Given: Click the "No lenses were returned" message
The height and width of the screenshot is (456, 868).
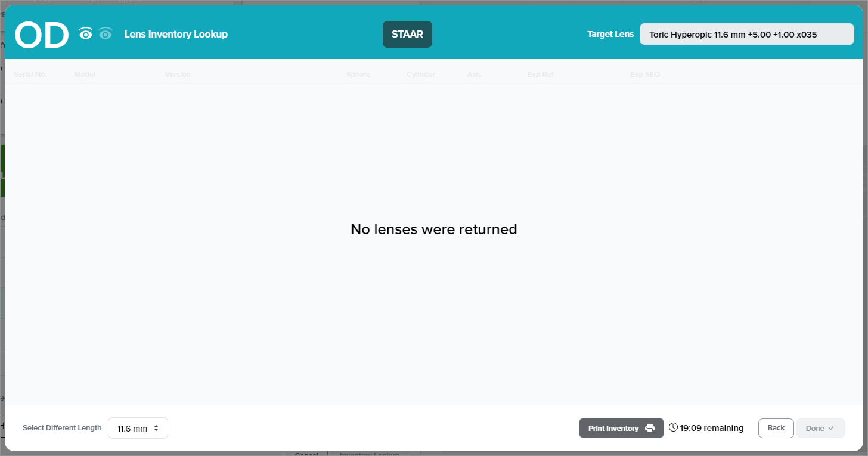Looking at the screenshot, I should coord(433,229).
